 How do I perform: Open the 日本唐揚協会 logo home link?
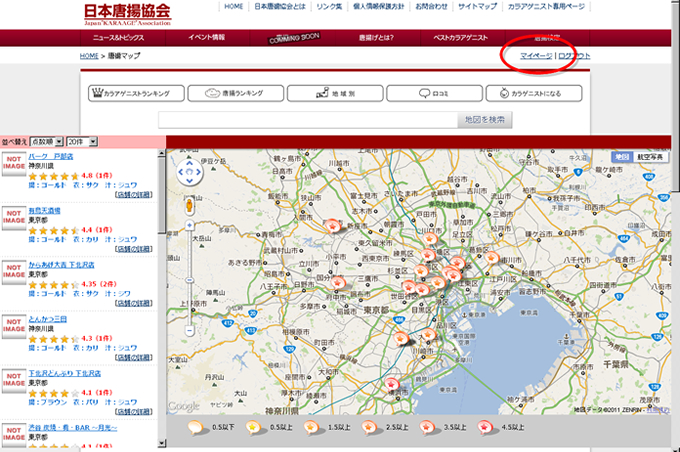tap(128, 14)
